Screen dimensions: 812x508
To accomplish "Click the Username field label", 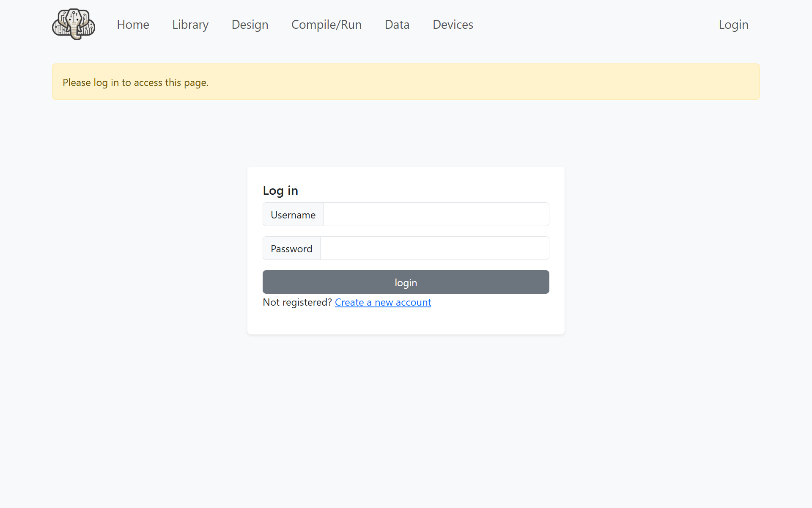I will click(x=293, y=215).
